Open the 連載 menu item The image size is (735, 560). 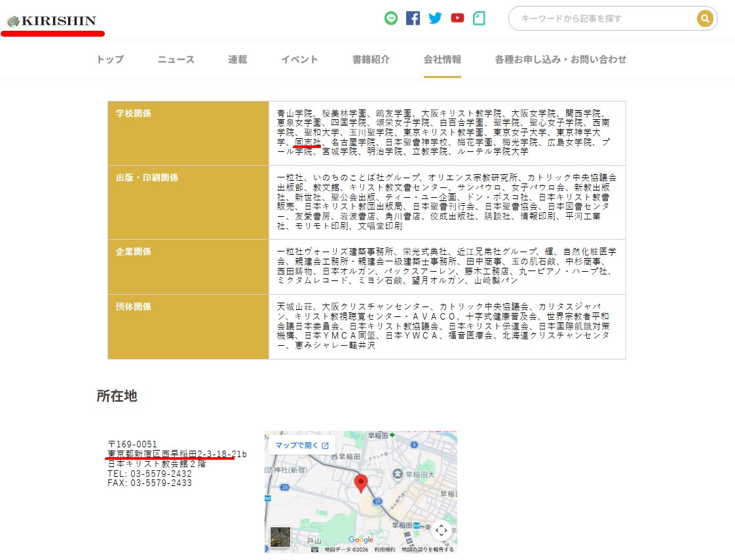pos(238,60)
